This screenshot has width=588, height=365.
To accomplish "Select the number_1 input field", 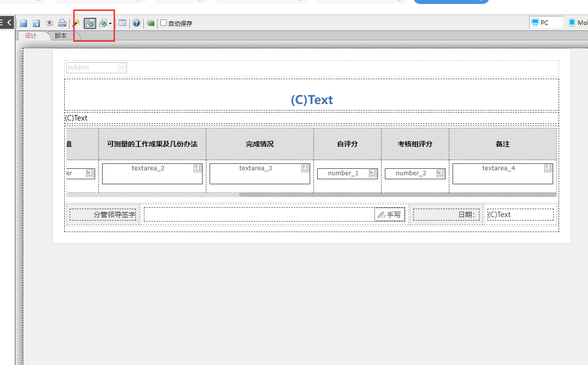I will [347, 173].
